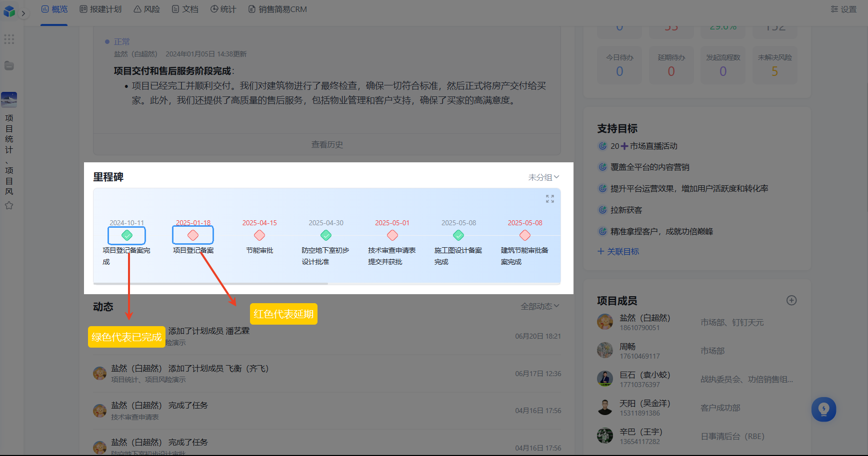
Task: Open the 全部动态 filter dropdown
Action: (539, 306)
